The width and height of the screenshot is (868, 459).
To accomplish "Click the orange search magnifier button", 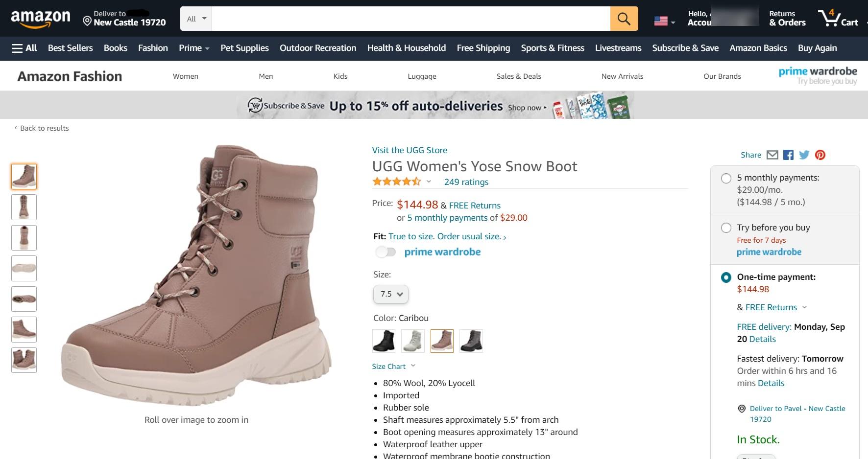I will click(x=624, y=19).
